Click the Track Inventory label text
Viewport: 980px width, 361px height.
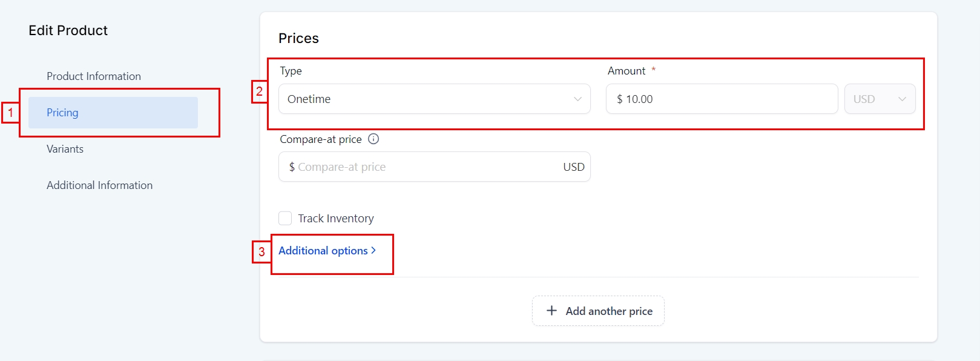(336, 219)
